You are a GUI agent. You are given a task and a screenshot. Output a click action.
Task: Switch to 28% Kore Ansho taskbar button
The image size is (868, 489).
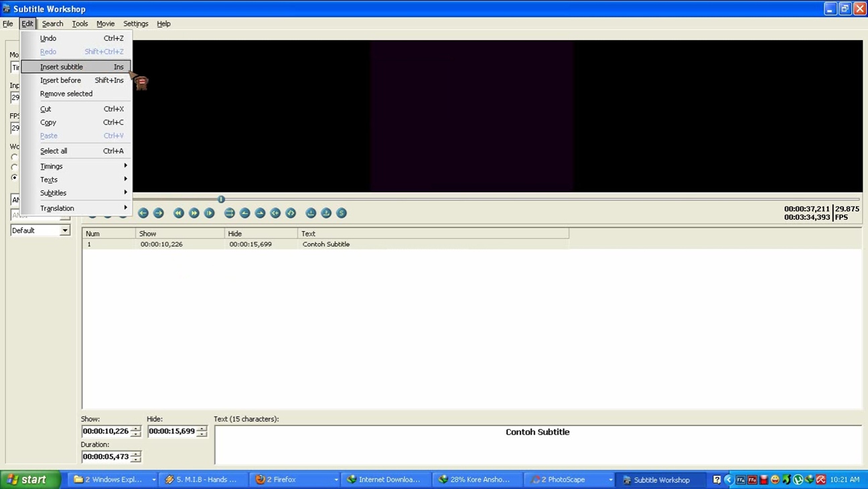click(478, 480)
